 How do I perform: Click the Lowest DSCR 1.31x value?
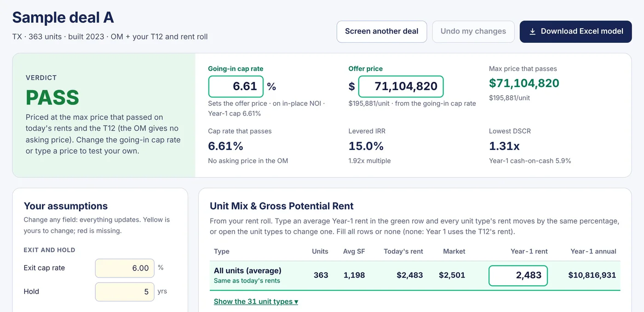click(504, 146)
